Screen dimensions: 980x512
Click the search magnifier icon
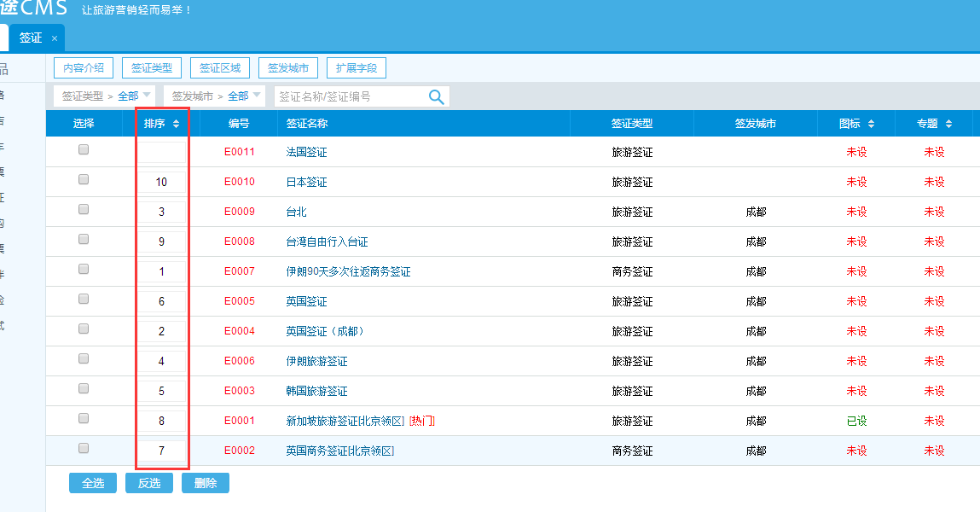pos(436,97)
